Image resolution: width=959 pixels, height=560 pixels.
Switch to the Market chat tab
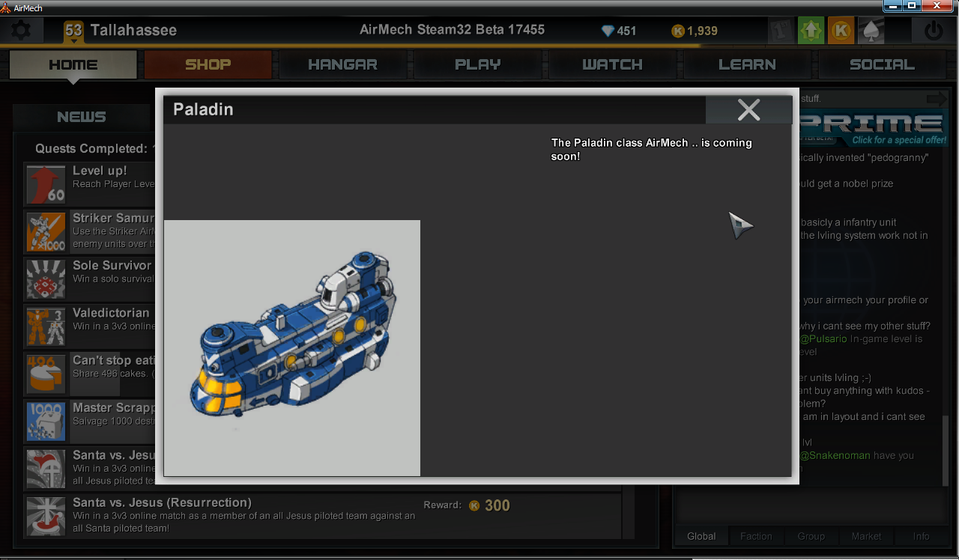tap(866, 536)
